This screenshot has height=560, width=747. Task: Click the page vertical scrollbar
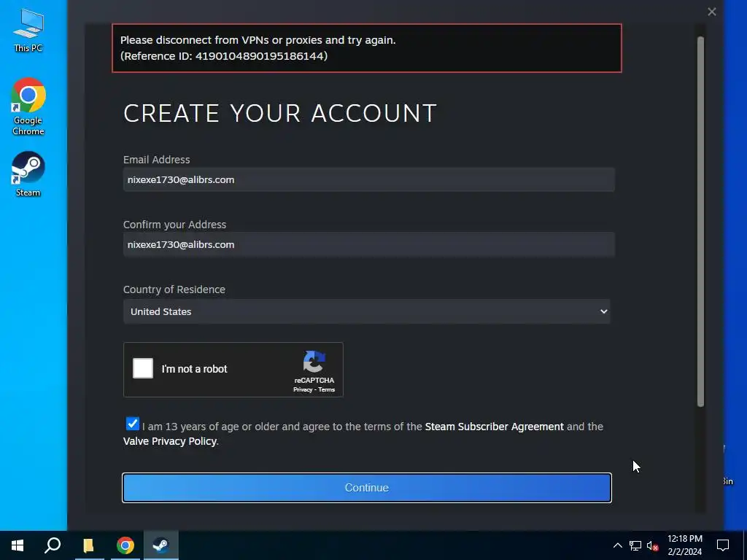point(700,222)
